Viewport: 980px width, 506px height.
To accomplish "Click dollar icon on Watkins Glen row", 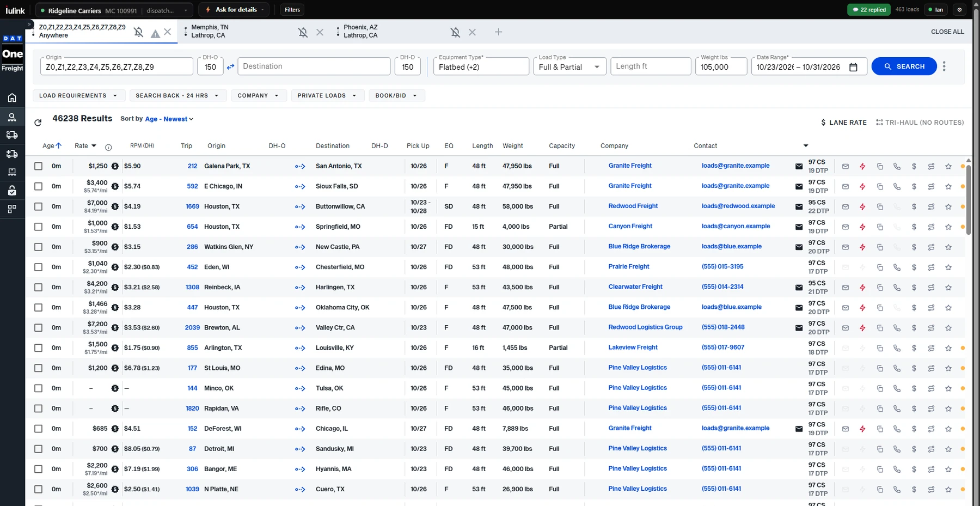I will 914,247.
